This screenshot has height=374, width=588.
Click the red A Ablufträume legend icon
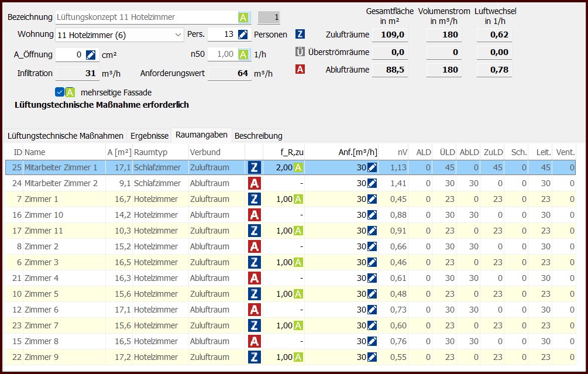(300, 70)
